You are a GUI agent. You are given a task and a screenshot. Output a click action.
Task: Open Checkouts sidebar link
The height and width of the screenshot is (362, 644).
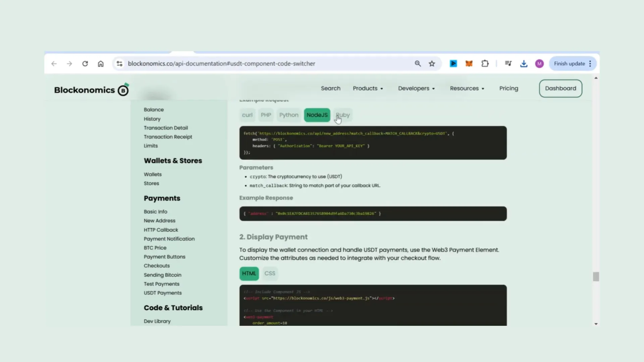[157, 266]
